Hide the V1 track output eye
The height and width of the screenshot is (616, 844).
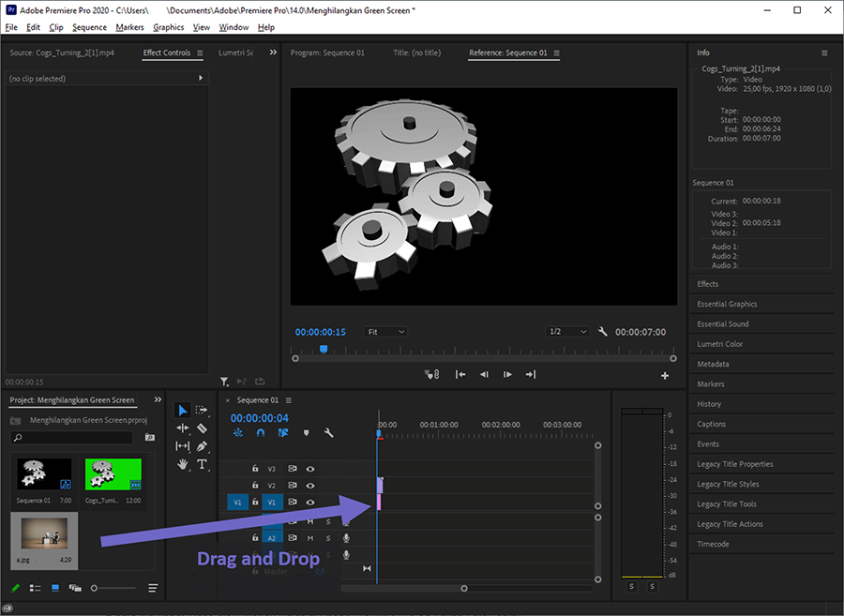310,502
